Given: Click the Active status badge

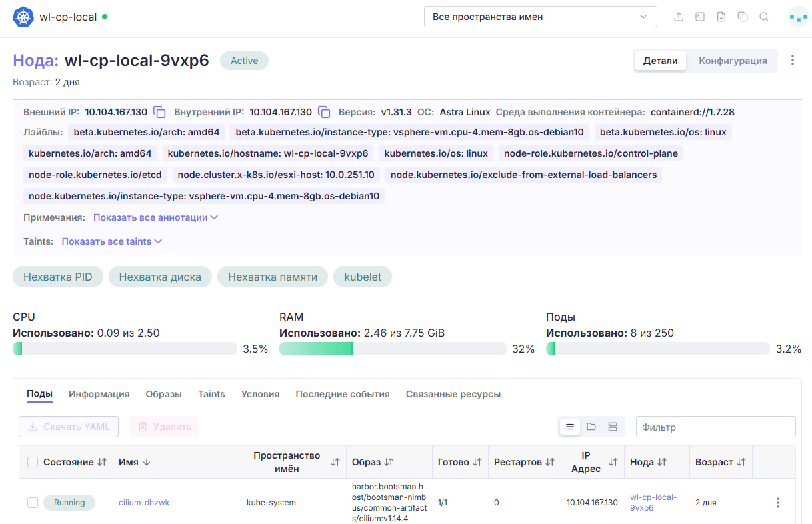Looking at the screenshot, I should click(x=244, y=61).
